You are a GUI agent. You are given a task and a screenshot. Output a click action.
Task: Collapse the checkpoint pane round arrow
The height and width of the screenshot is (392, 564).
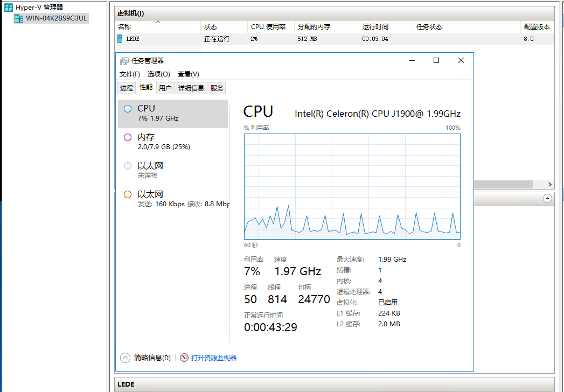[547, 199]
